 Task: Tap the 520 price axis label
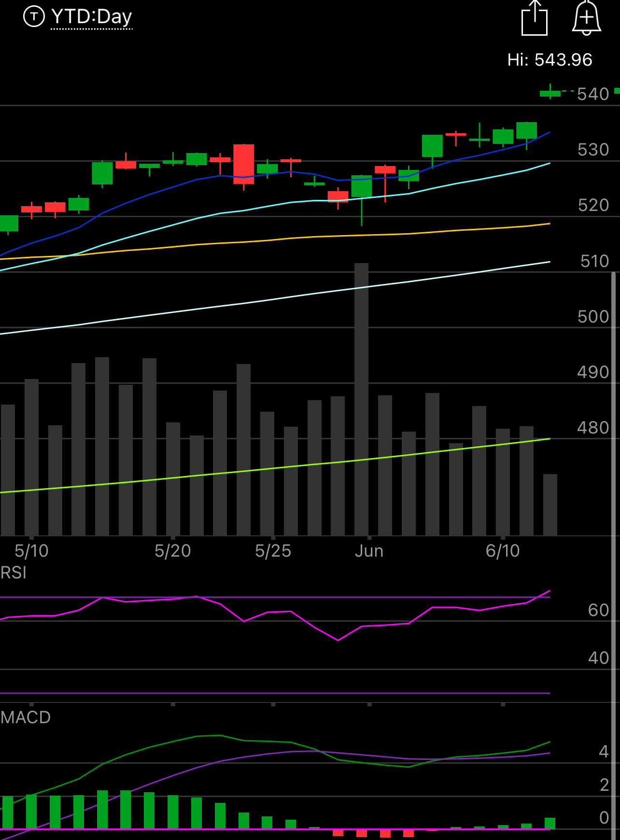pyautogui.click(x=593, y=205)
